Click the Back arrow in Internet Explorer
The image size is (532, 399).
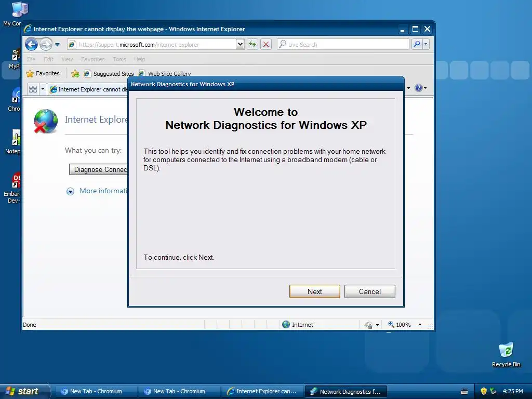click(31, 45)
